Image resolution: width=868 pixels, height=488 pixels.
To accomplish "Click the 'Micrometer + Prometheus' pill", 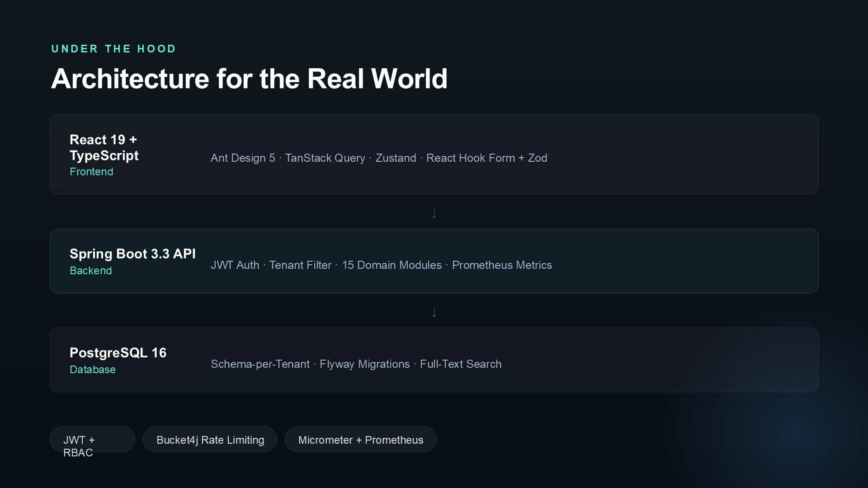I will (361, 440).
